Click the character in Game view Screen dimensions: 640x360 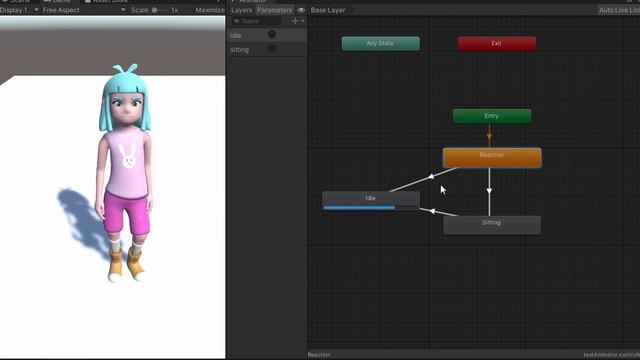pyautogui.click(x=124, y=173)
